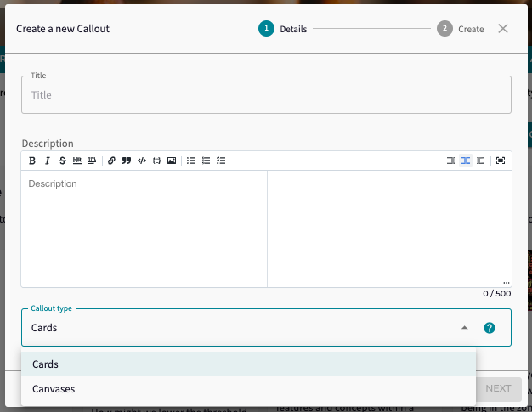Create an ordered numbered list
This screenshot has width=532, height=412.
point(206,161)
